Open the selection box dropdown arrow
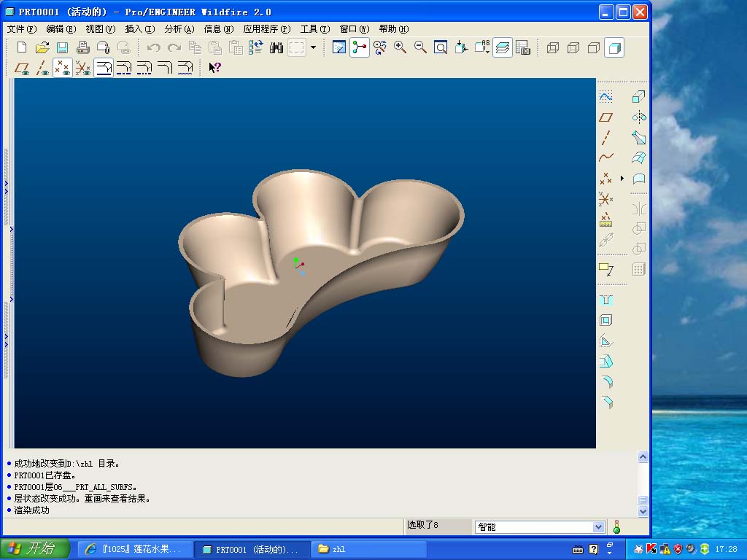Image resolution: width=747 pixels, height=560 pixels. (314, 47)
